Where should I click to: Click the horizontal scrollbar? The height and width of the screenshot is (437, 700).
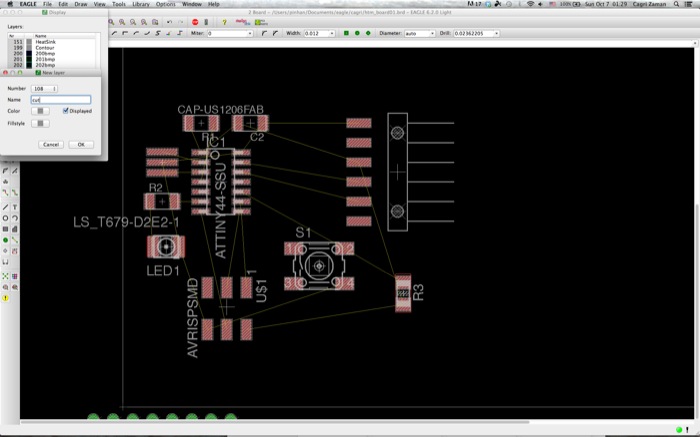pyautogui.click(x=275, y=422)
